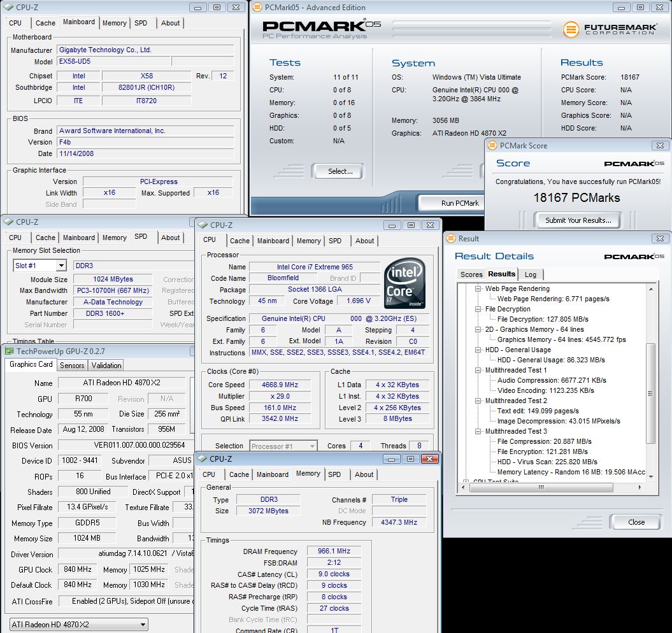Click the BIOS Version field in GPU-Z

tap(126, 445)
